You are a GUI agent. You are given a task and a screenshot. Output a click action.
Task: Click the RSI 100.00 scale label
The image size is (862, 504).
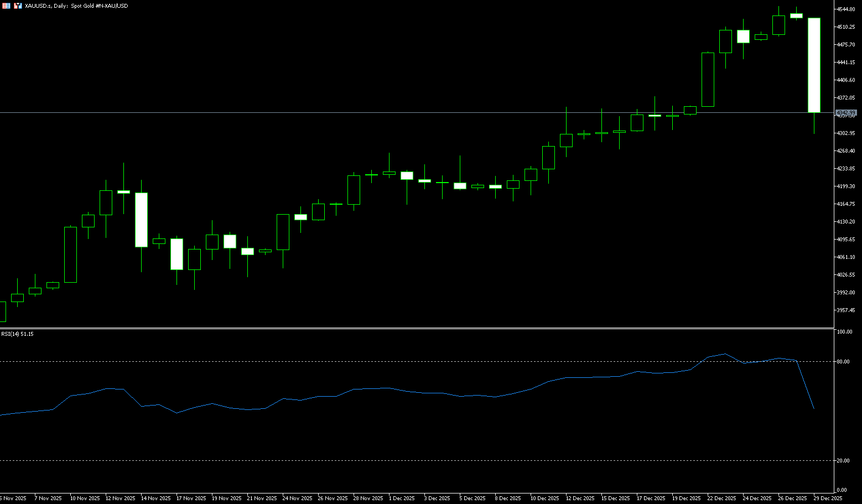point(844,332)
